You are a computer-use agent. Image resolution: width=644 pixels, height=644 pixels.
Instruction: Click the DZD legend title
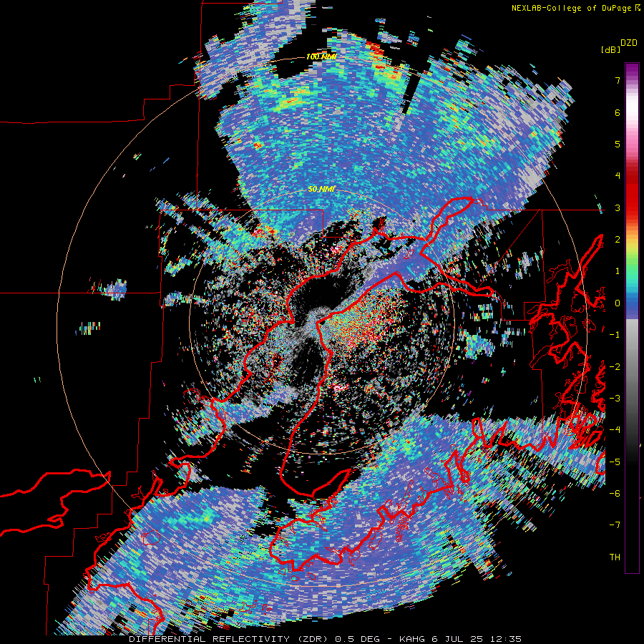point(629,42)
